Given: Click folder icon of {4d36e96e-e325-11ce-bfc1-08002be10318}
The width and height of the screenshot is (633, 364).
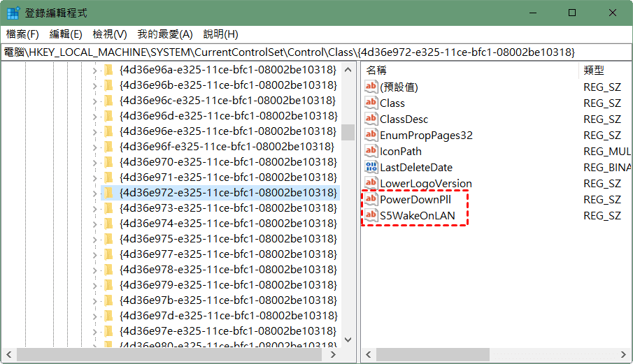Looking at the screenshot, I should pos(108,131).
